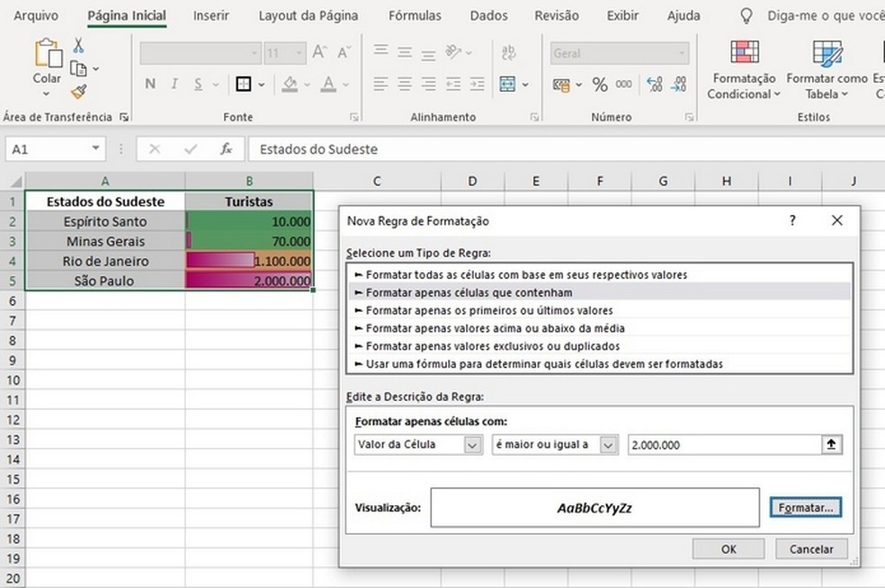Toggle bold with the N button
The image size is (885, 588).
150,85
